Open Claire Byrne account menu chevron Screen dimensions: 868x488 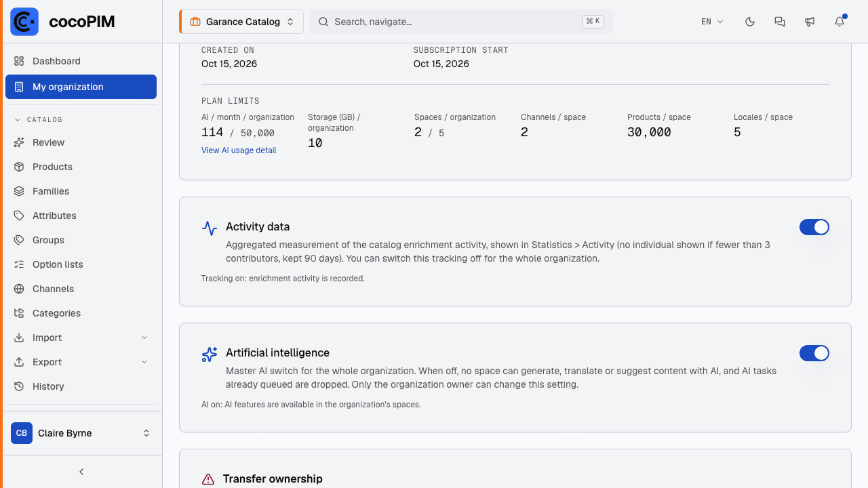(146, 433)
